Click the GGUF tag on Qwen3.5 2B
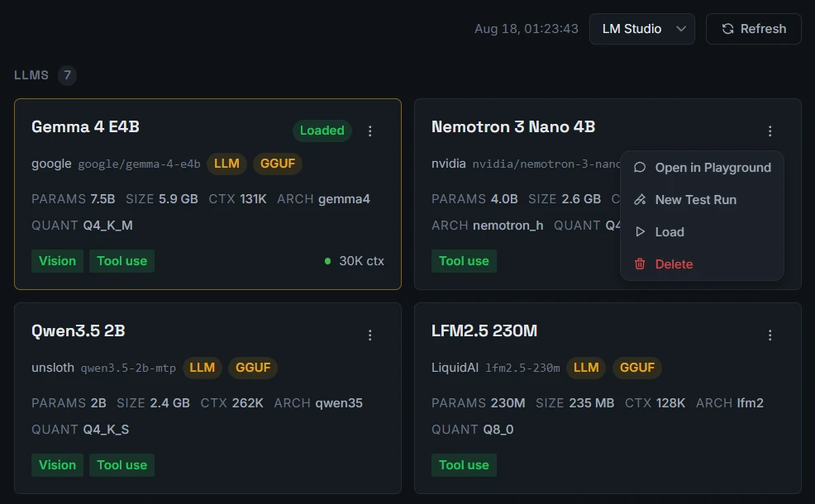Viewport: 815px width, 504px height. click(253, 368)
